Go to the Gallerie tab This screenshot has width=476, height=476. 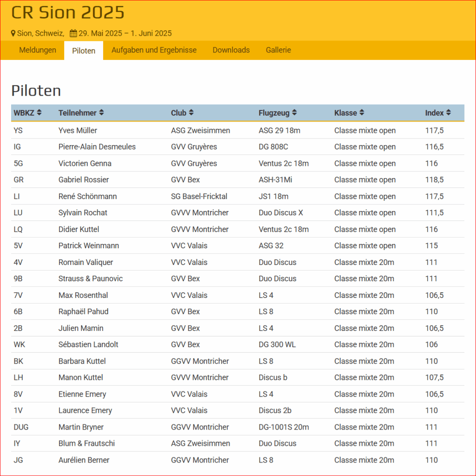[x=278, y=50]
